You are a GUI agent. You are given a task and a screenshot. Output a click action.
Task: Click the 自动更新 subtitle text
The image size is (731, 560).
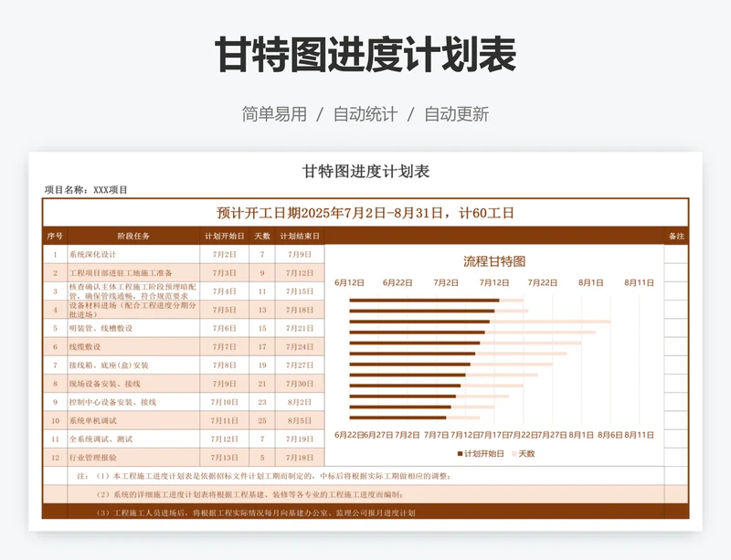coord(456,114)
